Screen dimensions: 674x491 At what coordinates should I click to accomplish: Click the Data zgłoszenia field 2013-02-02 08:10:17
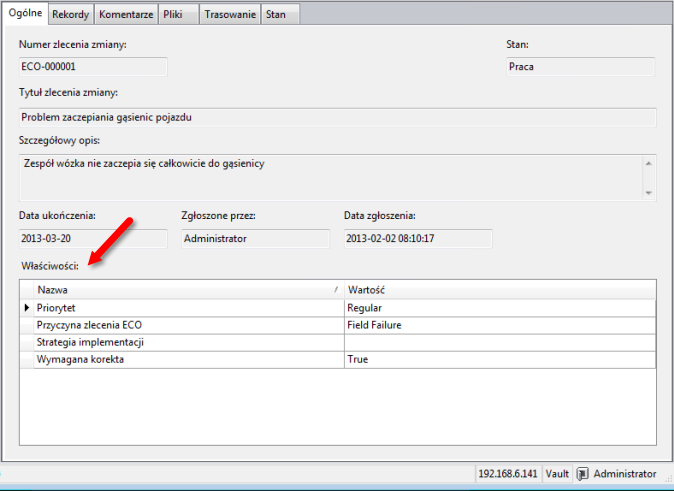[x=418, y=239]
